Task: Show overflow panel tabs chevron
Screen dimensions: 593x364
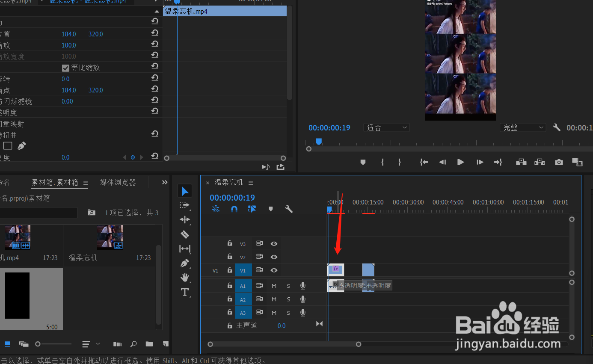Action: coord(165,182)
